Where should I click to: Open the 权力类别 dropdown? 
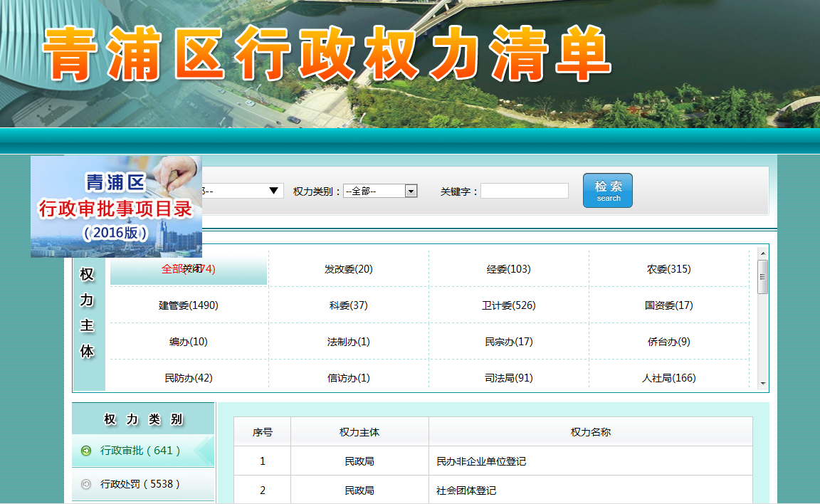380,190
